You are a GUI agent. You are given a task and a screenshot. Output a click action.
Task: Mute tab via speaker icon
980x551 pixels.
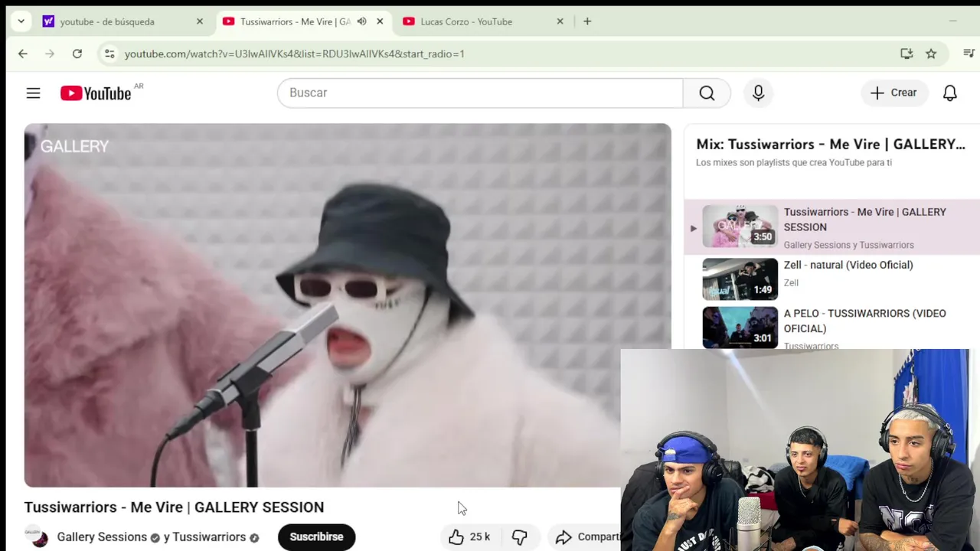point(361,21)
